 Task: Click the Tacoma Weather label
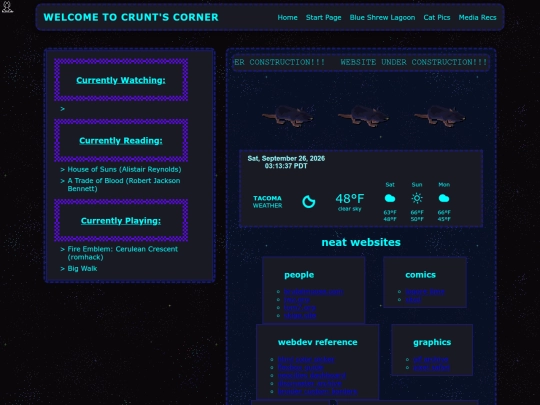(267, 202)
